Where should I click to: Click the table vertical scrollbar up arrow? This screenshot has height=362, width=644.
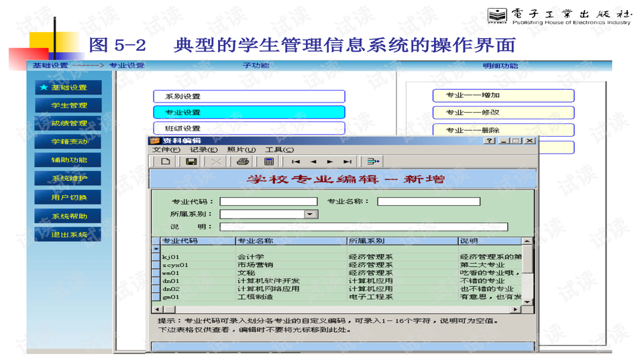(x=527, y=241)
